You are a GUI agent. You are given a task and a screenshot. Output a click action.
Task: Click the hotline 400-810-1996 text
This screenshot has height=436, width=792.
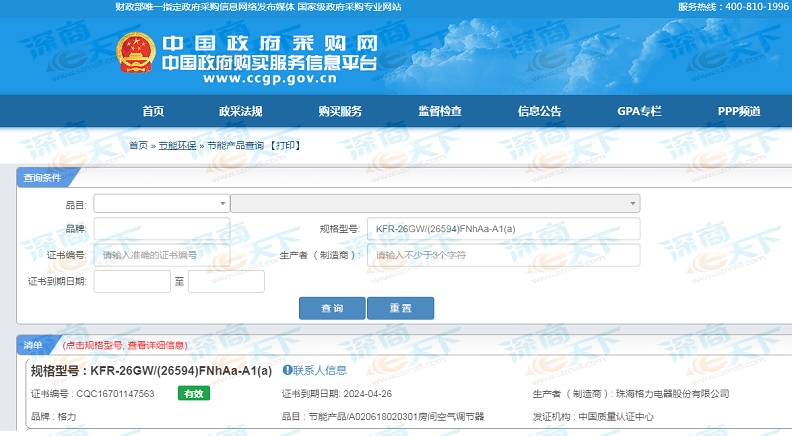(757, 7)
